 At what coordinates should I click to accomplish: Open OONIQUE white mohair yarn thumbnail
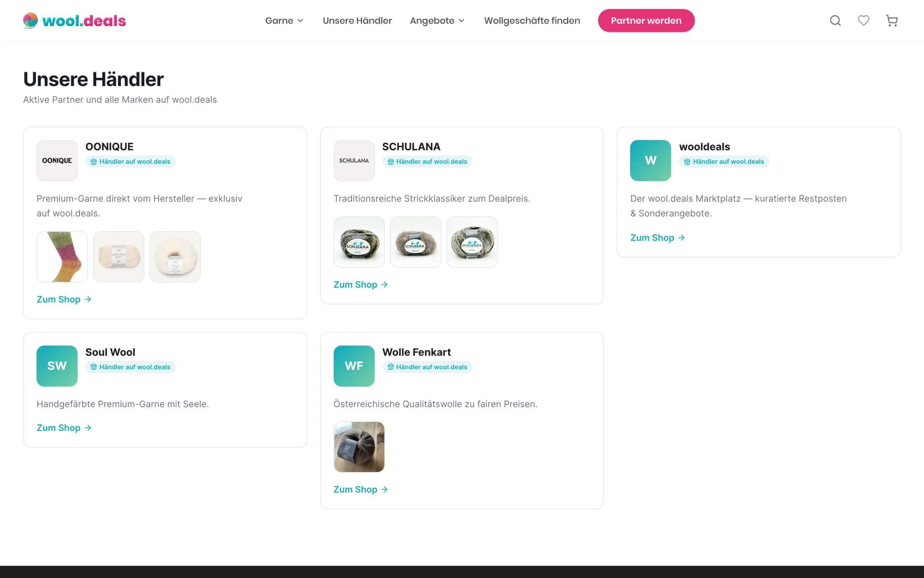(x=175, y=257)
